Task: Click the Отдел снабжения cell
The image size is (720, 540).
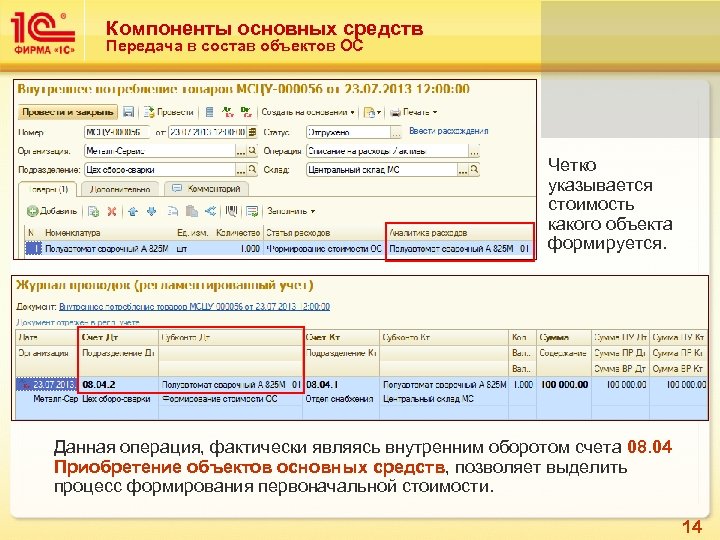Action: 339,399
